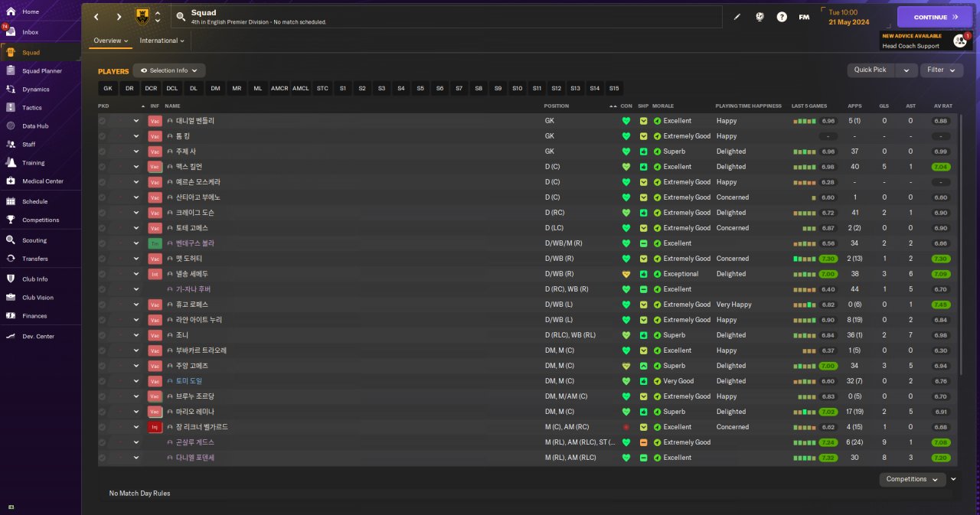
Task: Click the Vac status badge for 톰 킹
Action: (x=155, y=136)
